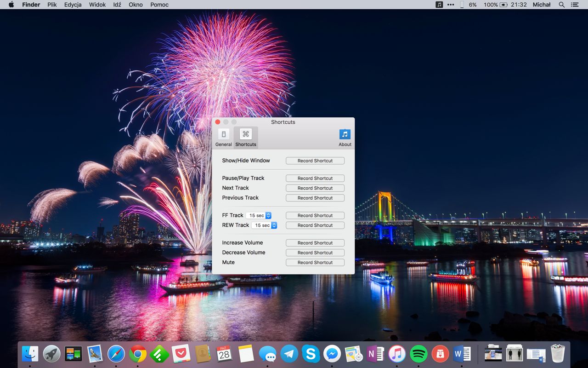Launch Microsoft Word from the Dock

462,354
